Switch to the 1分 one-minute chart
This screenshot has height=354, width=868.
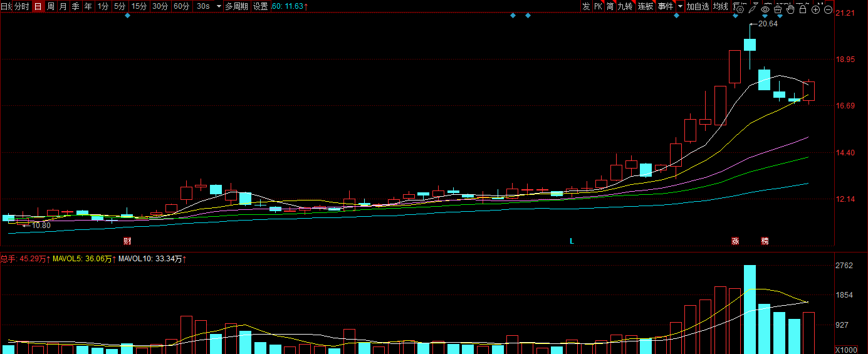tap(103, 6)
